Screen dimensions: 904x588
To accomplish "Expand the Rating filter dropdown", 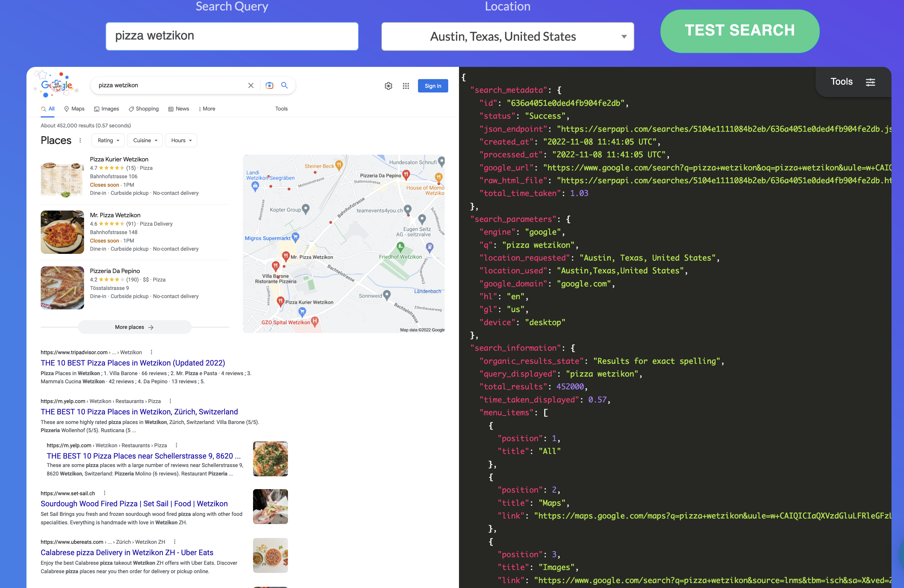I will click(x=108, y=140).
